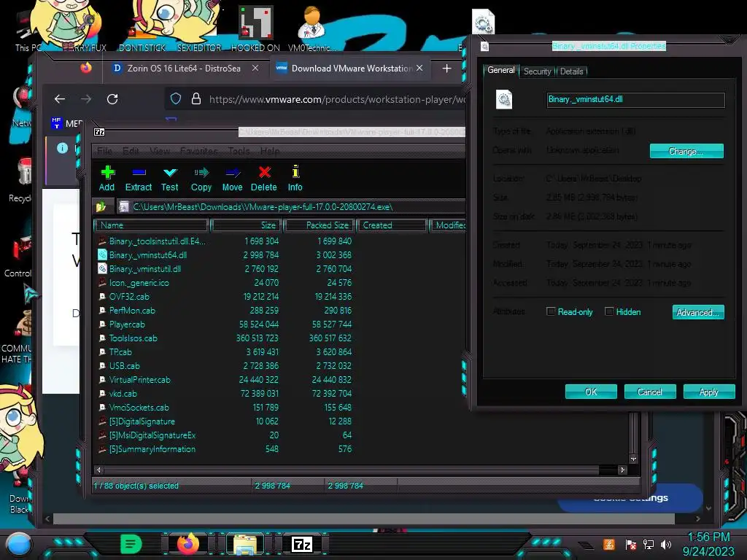
Task: Run Test on the archive in 7-Zip
Action: point(169,179)
